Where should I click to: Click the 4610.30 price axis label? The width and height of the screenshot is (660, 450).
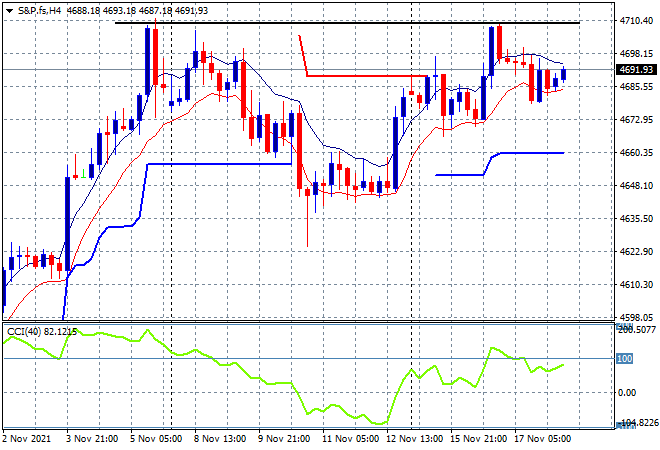pos(636,285)
